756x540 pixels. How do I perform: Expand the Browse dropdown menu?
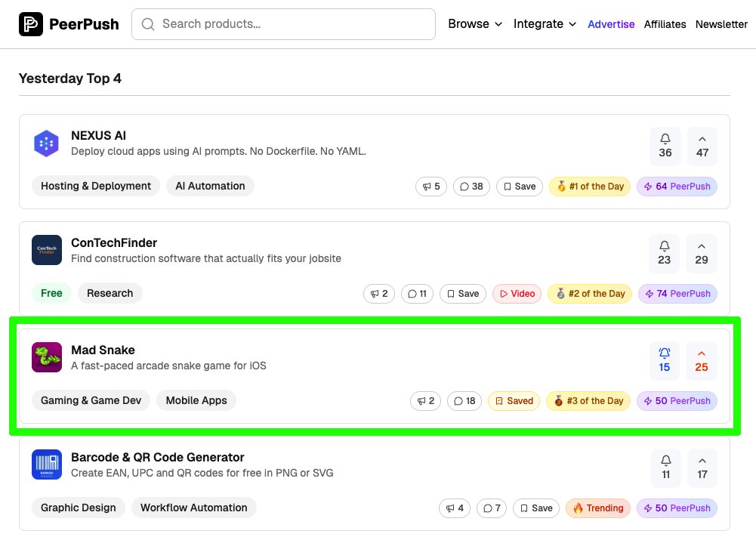[x=475, y=24]
